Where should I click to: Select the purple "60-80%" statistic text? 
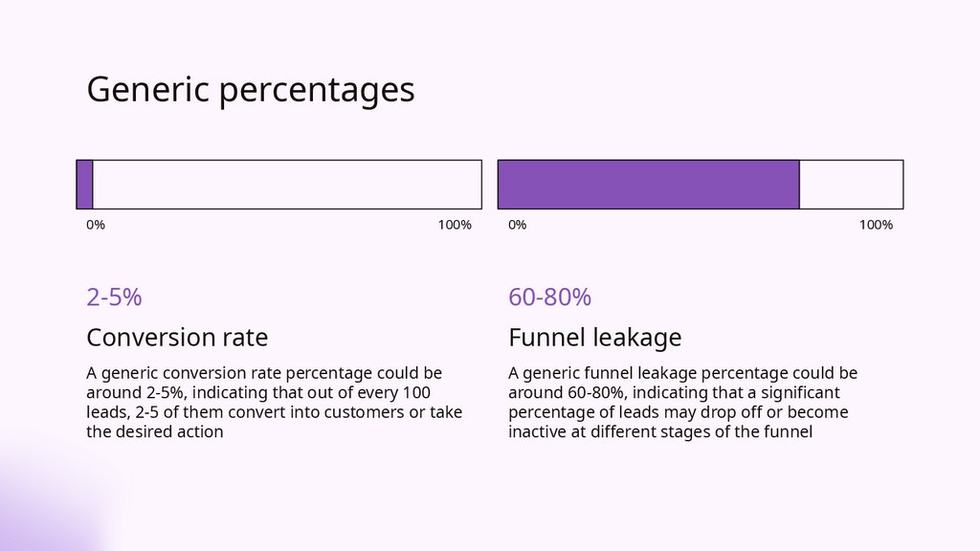[549, 298]
